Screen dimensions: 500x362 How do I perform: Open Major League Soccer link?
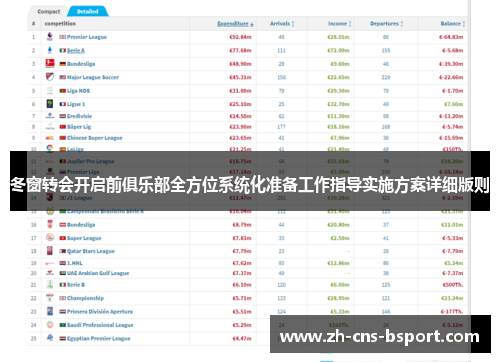pos(93,77)
